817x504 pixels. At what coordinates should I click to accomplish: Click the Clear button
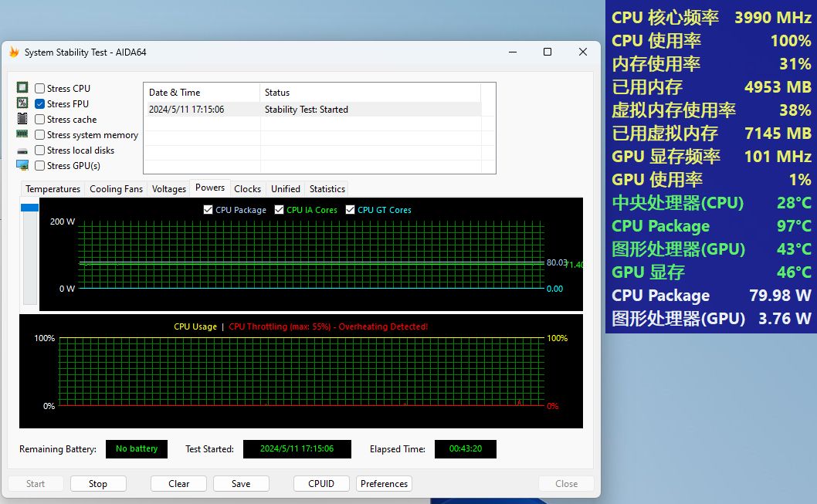click(178, 484)
